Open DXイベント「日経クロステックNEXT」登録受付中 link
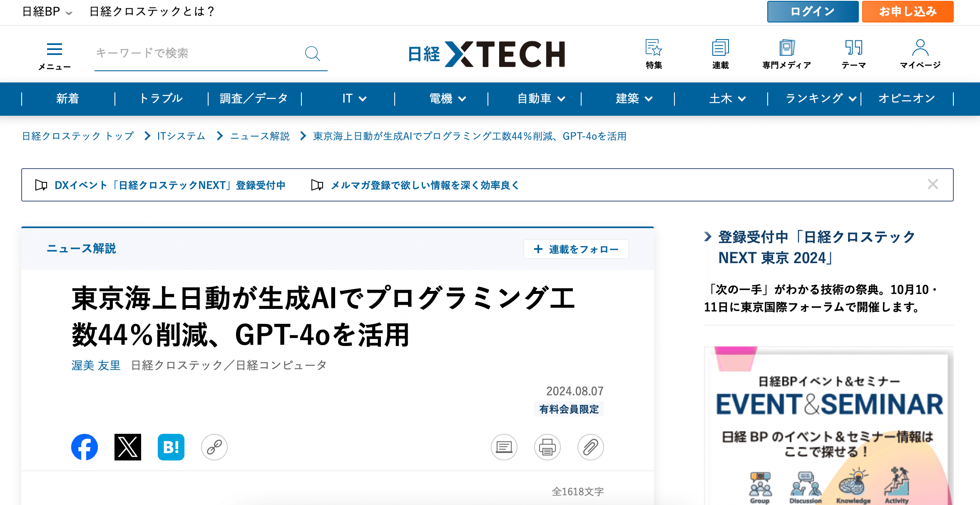 coord(170,185)
